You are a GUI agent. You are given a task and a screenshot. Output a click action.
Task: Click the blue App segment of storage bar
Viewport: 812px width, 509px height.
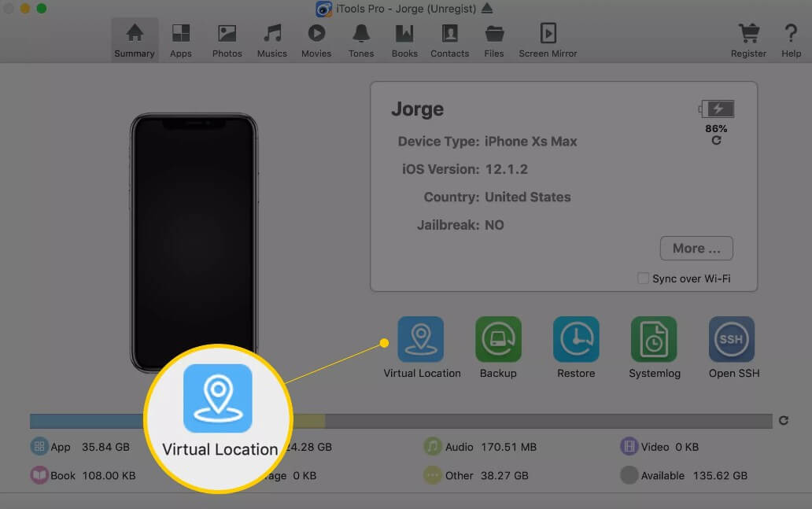click(x=87, y=421)
